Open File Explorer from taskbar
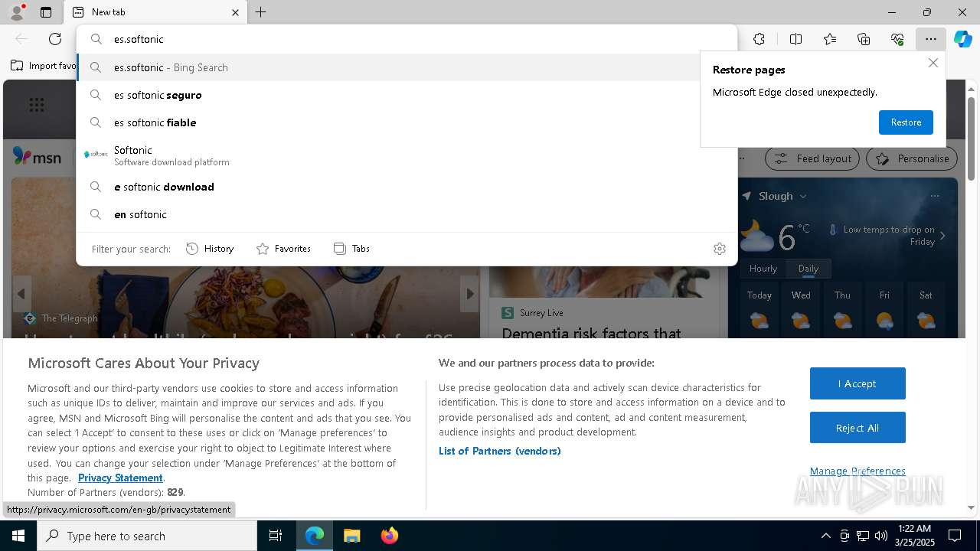This screenshot has height=551, width=980. pyautogui.click(x=351, y=536)
